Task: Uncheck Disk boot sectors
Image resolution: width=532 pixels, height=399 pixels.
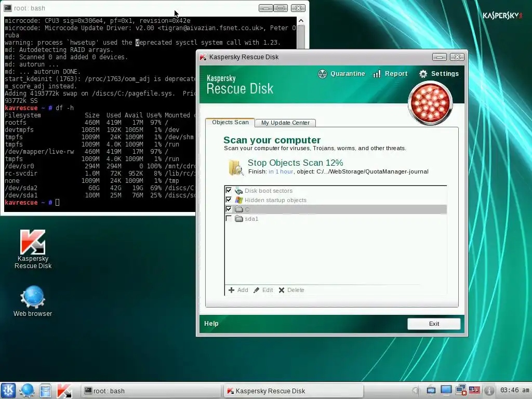Action: click(229, 190)
